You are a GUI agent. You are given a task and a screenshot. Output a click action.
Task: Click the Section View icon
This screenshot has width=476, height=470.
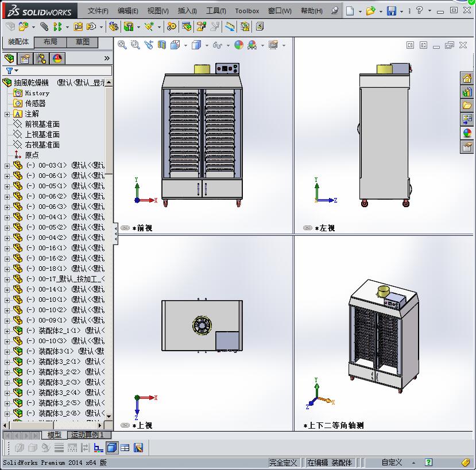pos(162,45)
